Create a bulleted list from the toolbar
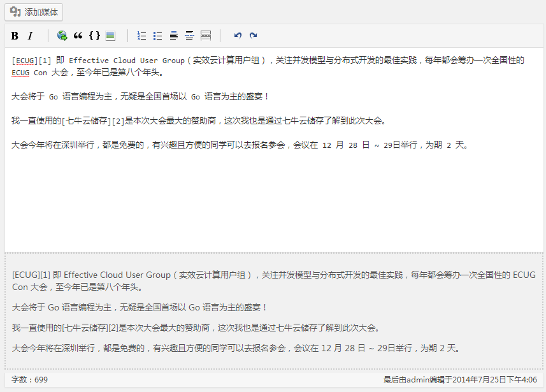Image resolution: width=546 pixels, height=392 pixels. click(157, 36)
